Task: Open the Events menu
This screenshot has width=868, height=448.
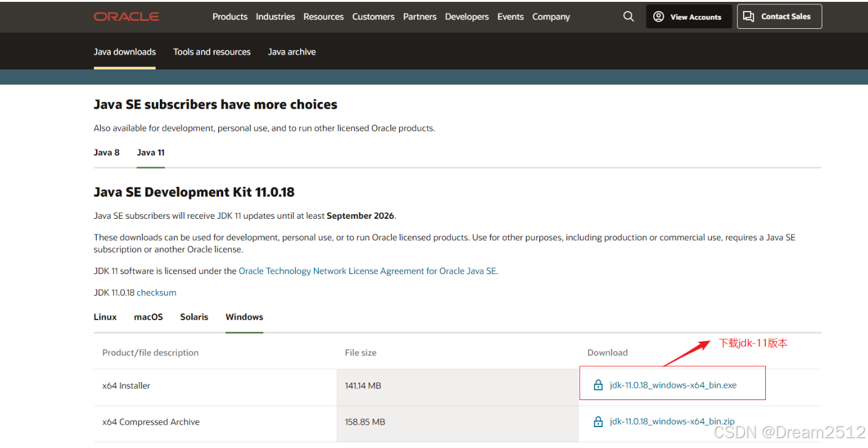Action: coord(511,17)
